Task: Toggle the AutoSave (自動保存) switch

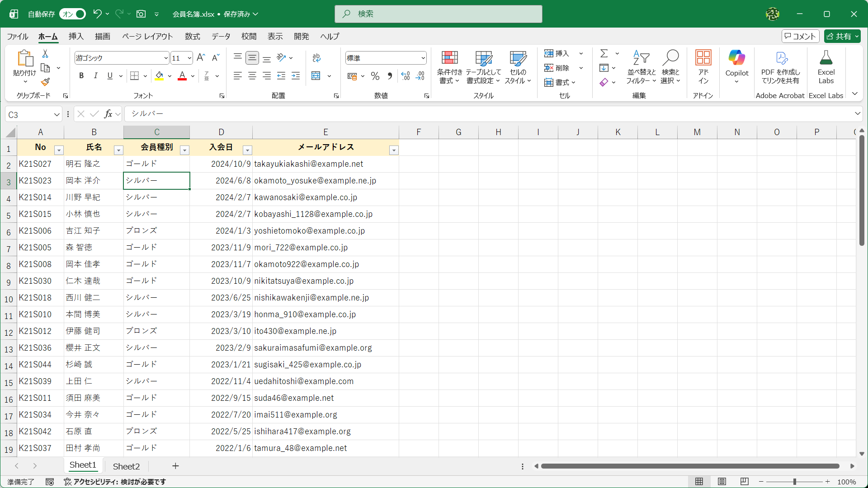Action: point(73,14)
